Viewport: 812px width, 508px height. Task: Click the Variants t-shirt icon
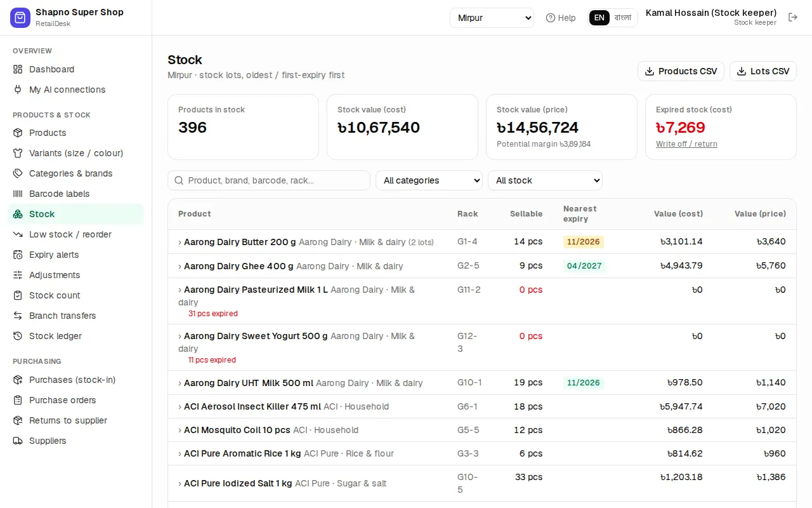pyautogui.click(x=18, y=153)
